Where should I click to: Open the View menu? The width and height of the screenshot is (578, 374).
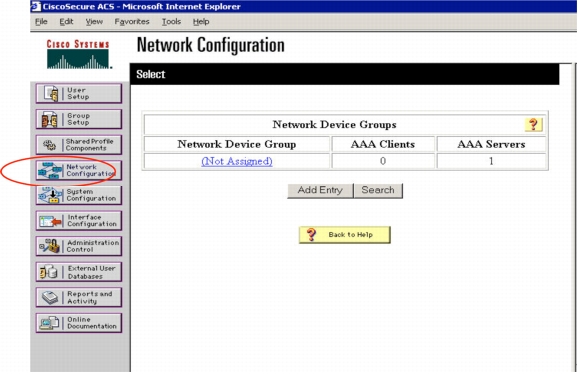[94, 22]
